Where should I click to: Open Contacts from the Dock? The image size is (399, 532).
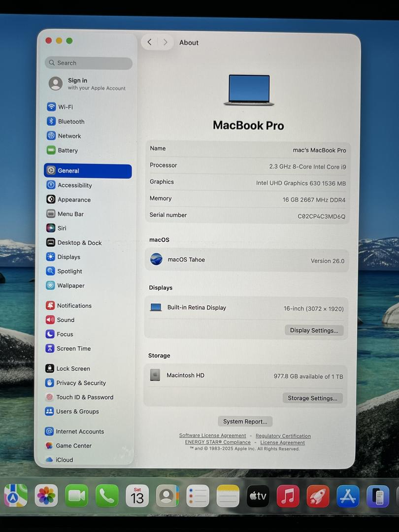(167, 496)
